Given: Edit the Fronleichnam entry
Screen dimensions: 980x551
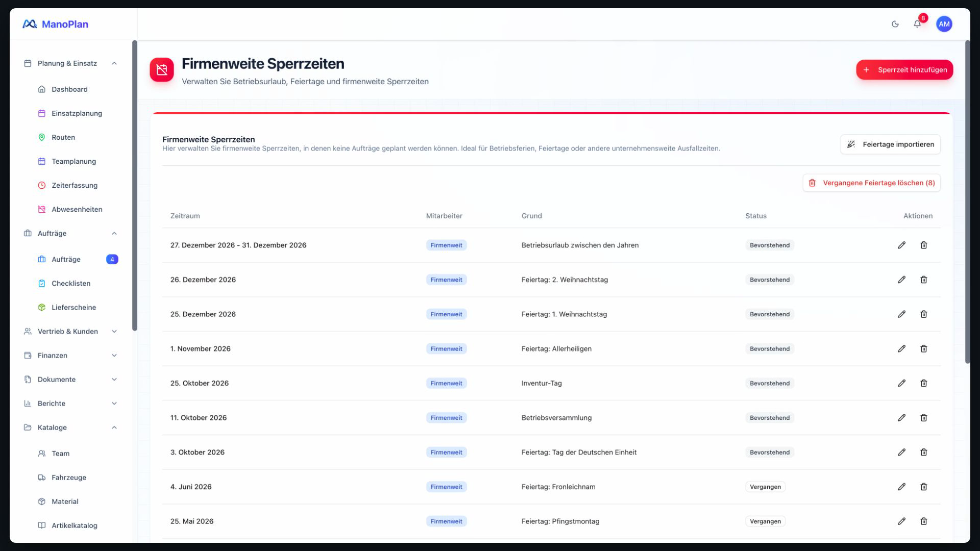Looking at the screenshot, I should 901,487.
